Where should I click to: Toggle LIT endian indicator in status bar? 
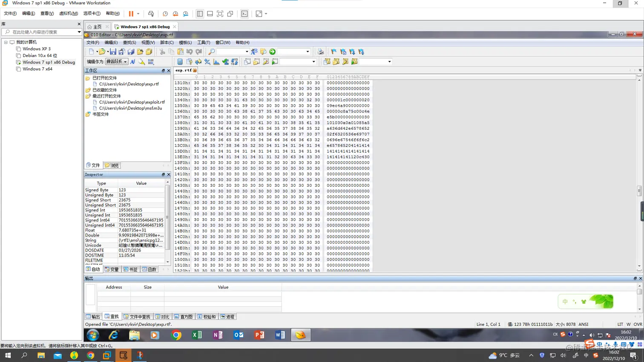tap(620, 324)
